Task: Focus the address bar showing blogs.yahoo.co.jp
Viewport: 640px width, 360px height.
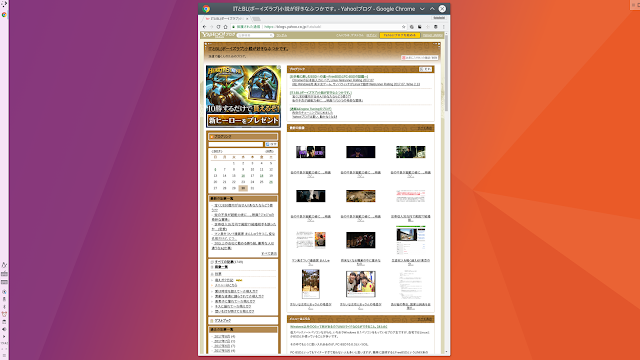Action: pos(318,27)
